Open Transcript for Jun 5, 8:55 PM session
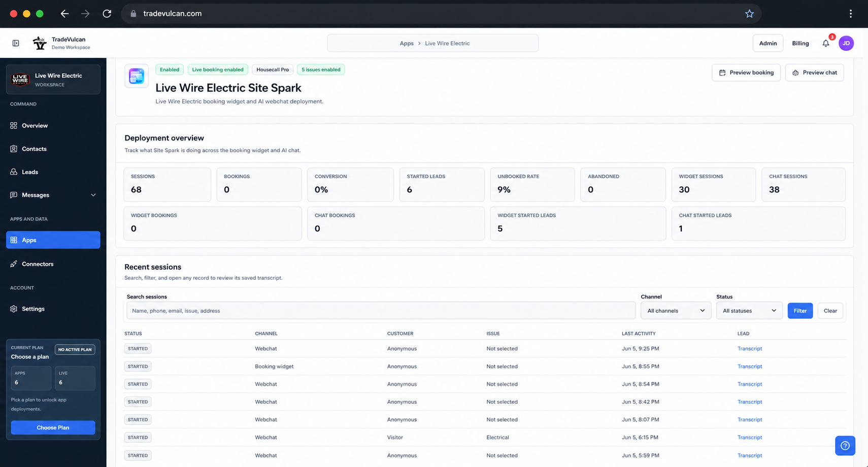 750,366
